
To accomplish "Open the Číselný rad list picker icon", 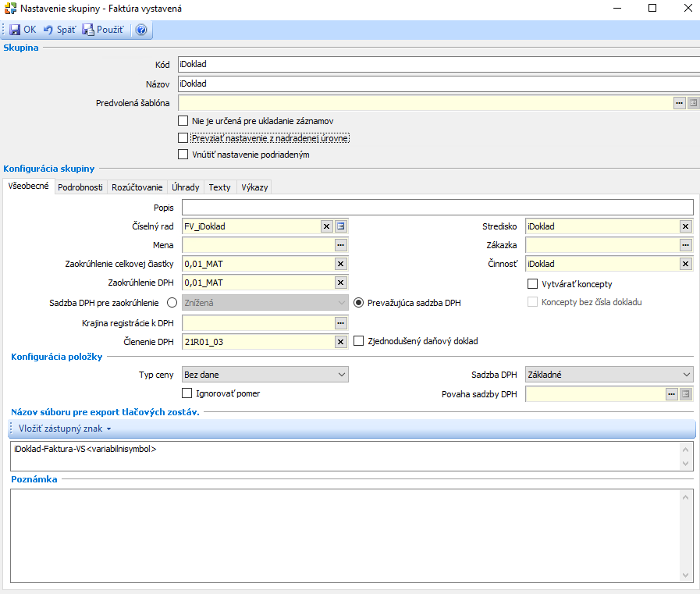I will (341, 226).
